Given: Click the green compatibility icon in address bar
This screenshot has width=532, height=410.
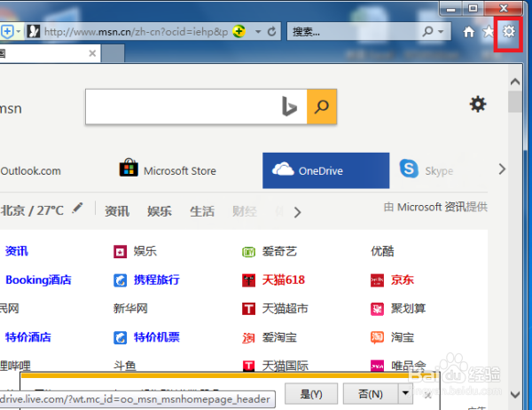Looking at the screenshot, I should pos(239,32).
